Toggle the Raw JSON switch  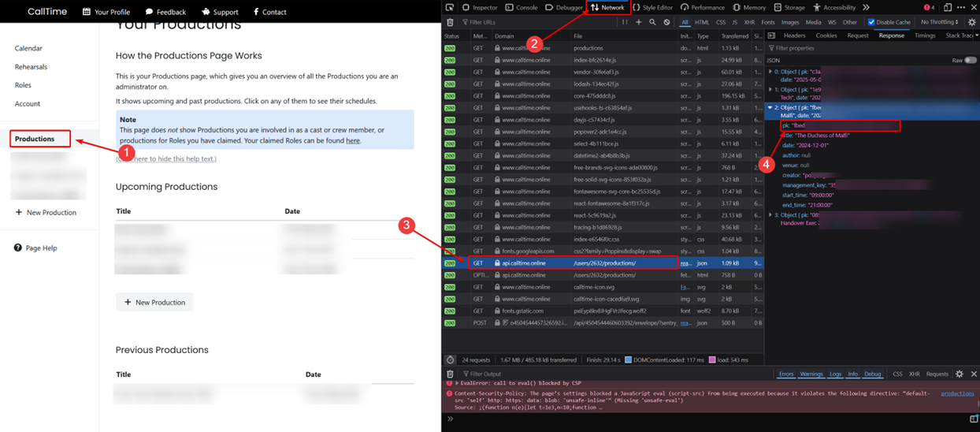[x=971, y=60]
